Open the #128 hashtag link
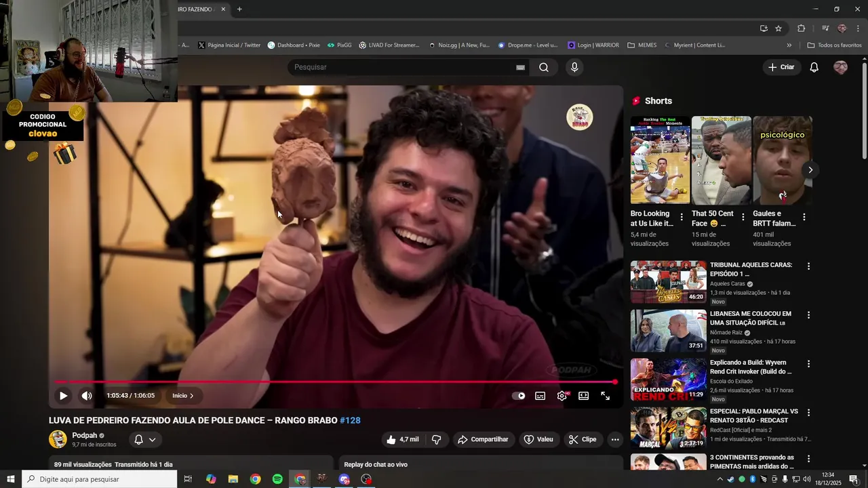Screen dimensions: 868x488 click(x=350, y=420)
